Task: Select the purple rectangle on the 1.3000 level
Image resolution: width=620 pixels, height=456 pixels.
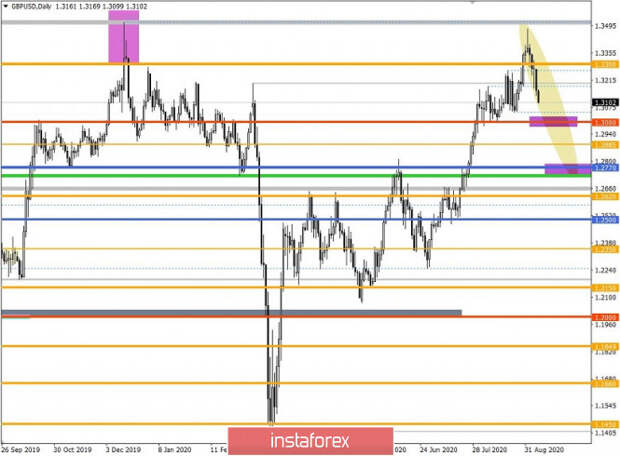Action: coord(553,122)
